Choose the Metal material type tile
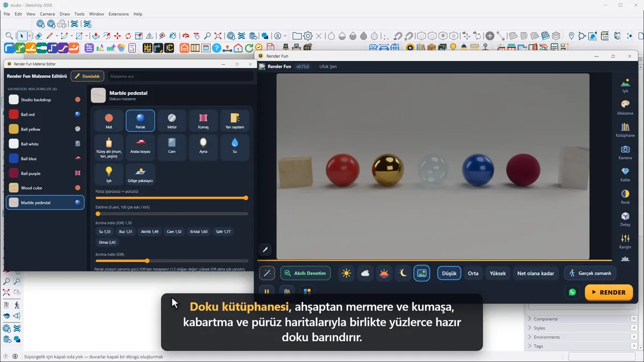Image resolution: width=644 pixels, height=362 pixels. [x=172, y=121]
